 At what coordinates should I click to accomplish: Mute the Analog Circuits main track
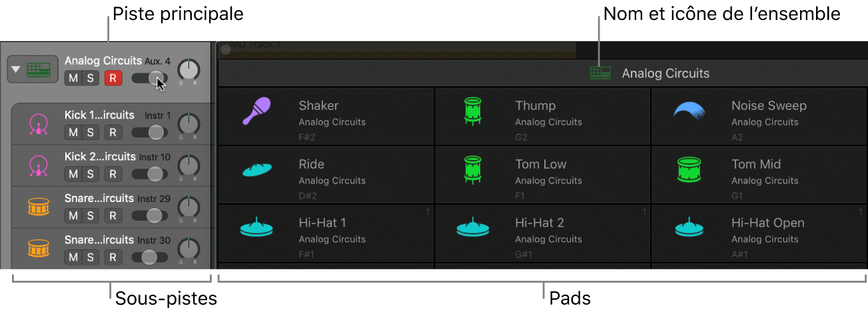click(x=73, y=78)
